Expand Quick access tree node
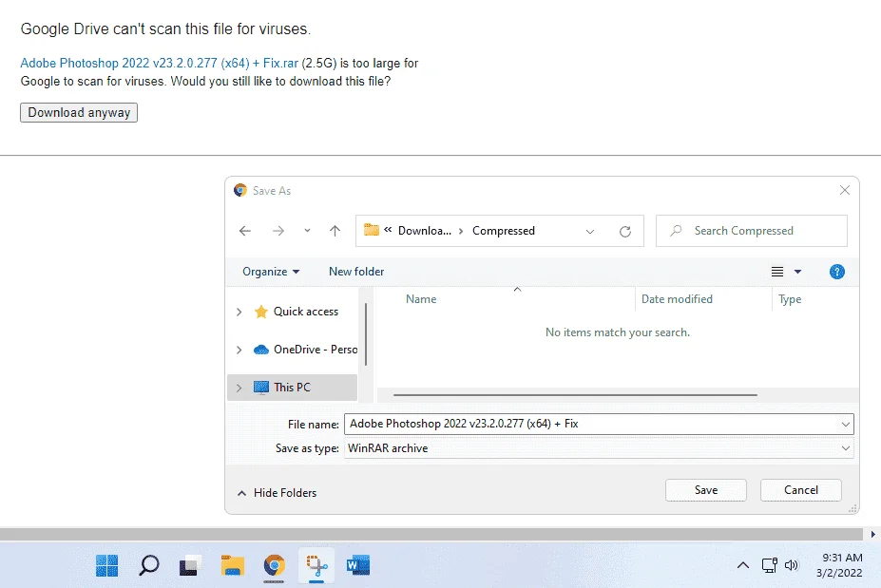 pyautogui.click(x=239, y=312)
